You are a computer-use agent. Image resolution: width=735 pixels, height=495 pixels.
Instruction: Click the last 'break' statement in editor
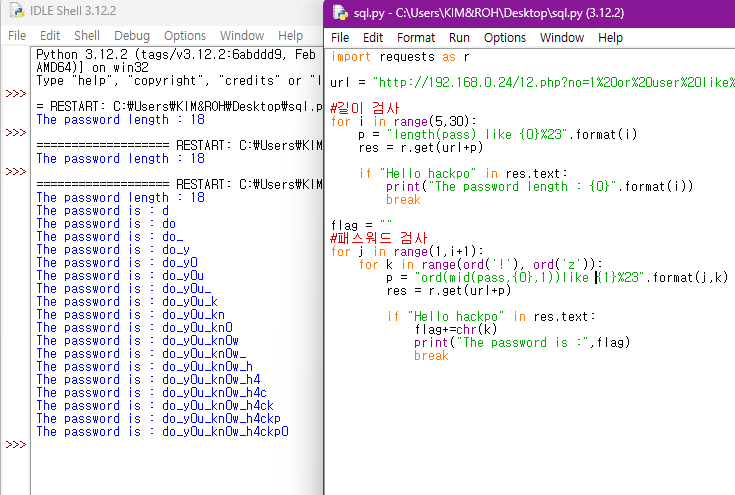[x=431, y=356]
